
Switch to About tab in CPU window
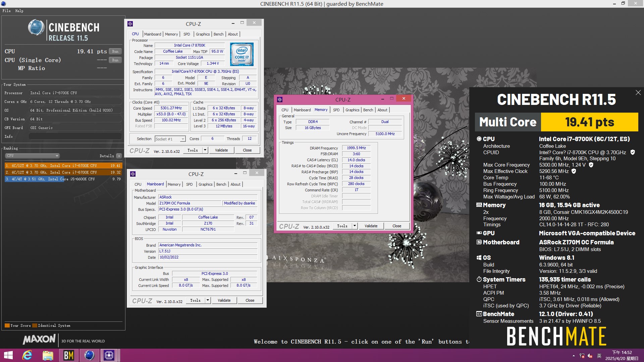(x=233, y=34)
